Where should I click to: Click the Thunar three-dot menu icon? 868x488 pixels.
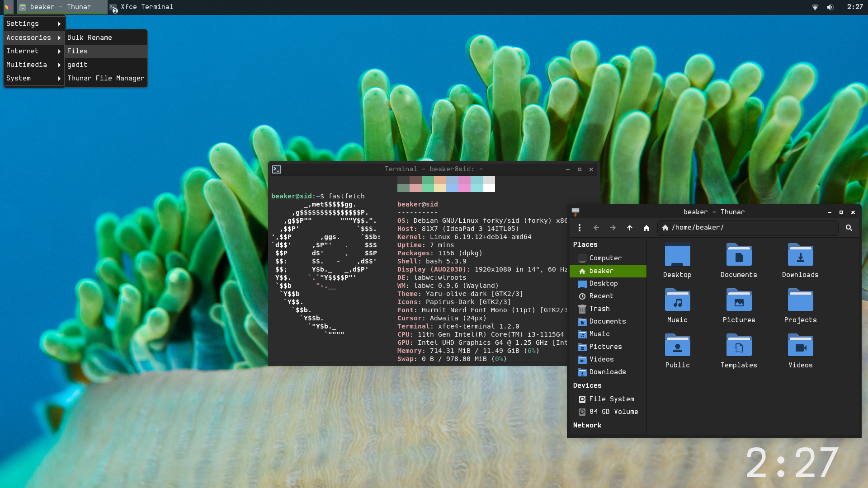tap(580, 228)
